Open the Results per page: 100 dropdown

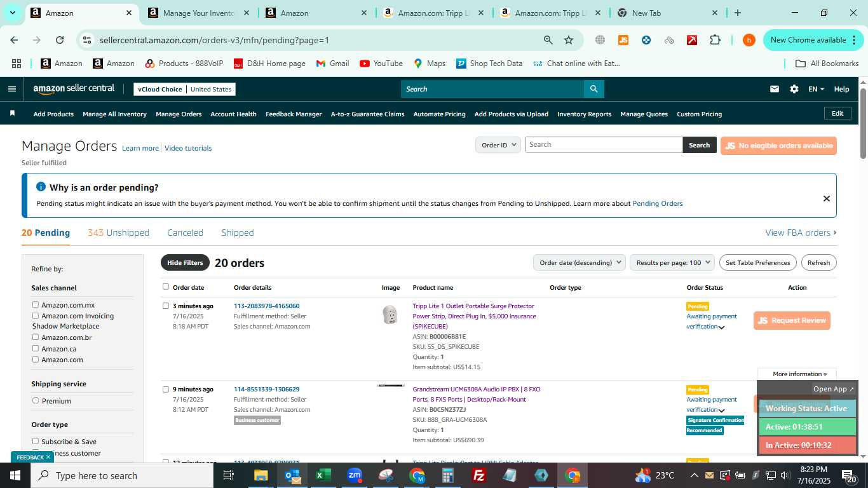672,262
